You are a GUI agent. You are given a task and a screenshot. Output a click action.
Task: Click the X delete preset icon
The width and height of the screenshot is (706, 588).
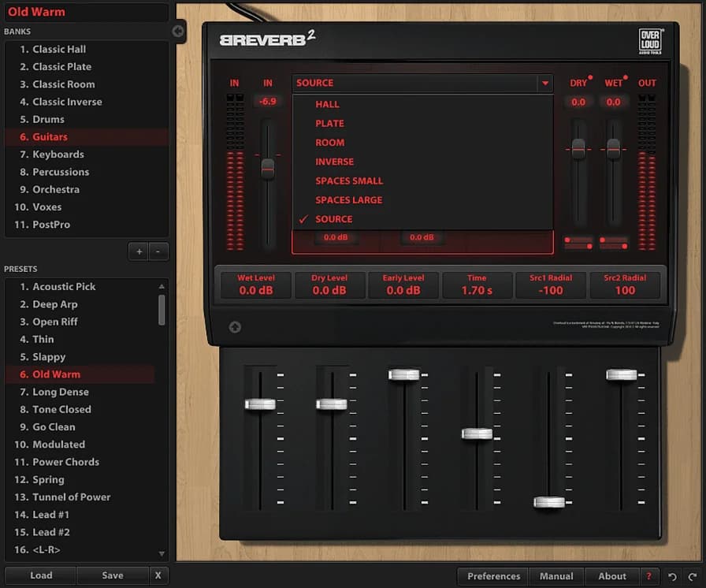[158, 575]
